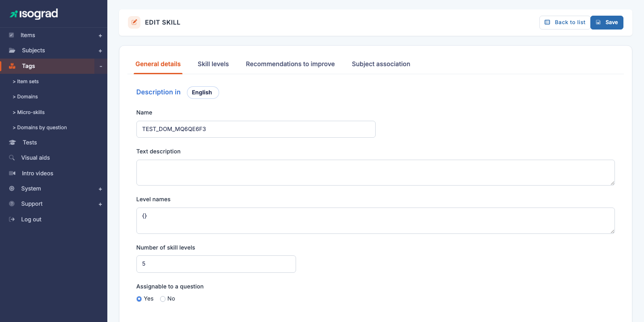Click the Text description resize handle
The image size is (644, 322).
pos(612,183)
